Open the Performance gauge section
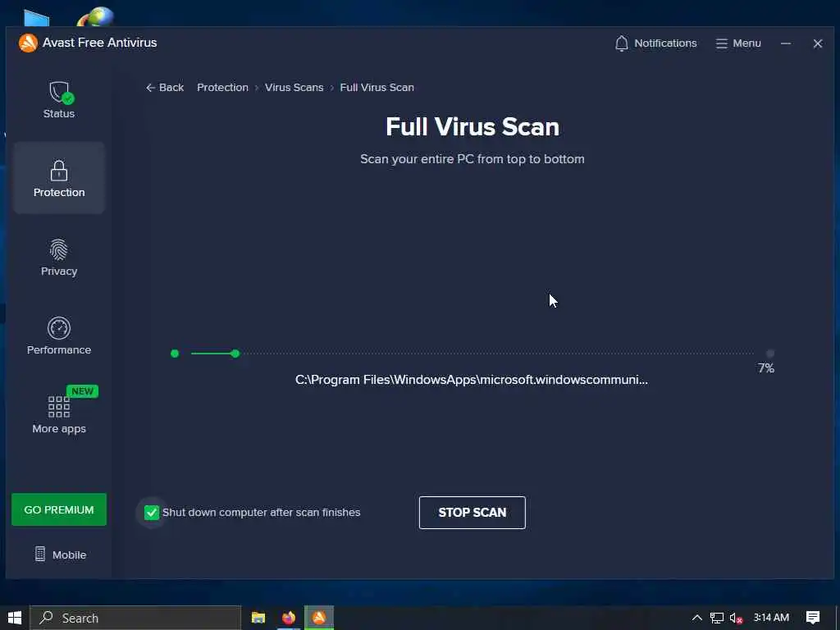The image size is (840, 630). click(x=59, y=336)
